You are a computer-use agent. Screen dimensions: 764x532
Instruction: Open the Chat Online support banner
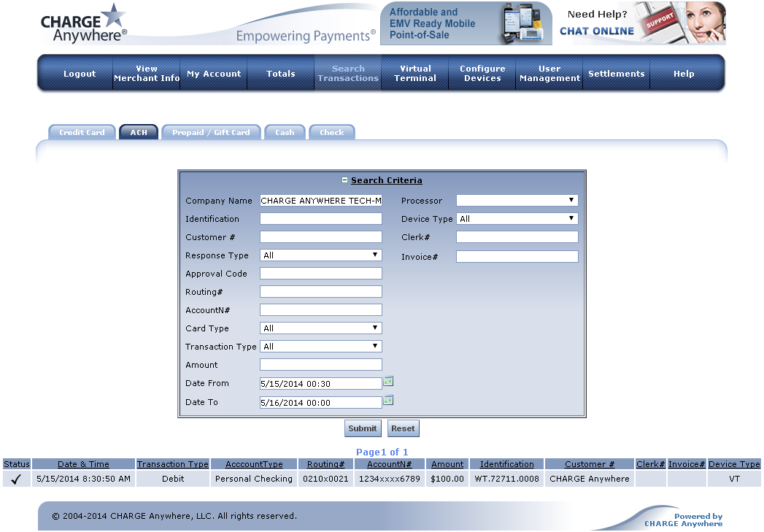pos(644,23)
